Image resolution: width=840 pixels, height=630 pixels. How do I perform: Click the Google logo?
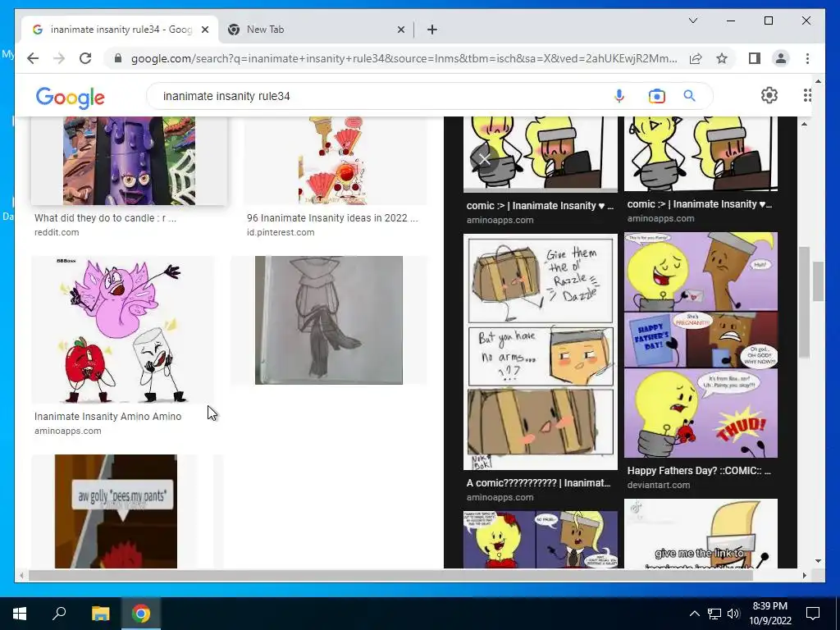coord(71,98)
